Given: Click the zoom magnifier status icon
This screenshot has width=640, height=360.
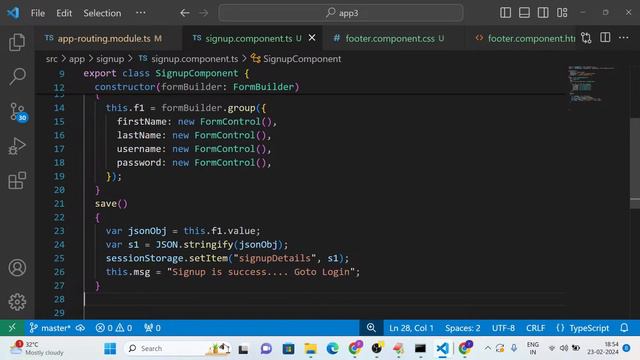Looking at the screenshot, I should pos(371,328).
